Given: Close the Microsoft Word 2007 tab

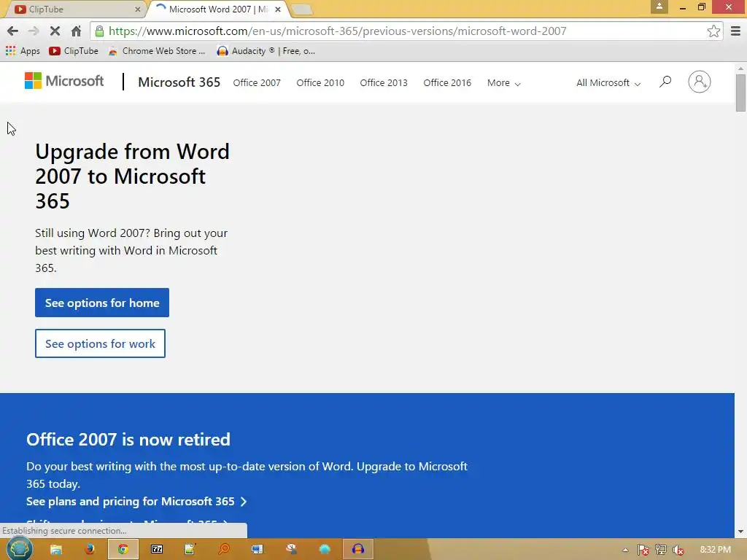Looking at the screenshot, I should [278, 9].
